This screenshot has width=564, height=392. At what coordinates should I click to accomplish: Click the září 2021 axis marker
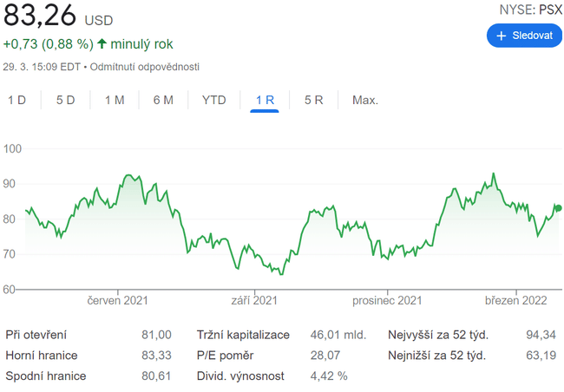(254, 301)
